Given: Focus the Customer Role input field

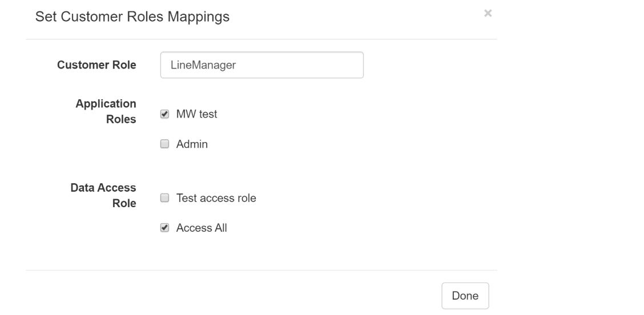Looking at the screenshot, I should click(262, 65).
